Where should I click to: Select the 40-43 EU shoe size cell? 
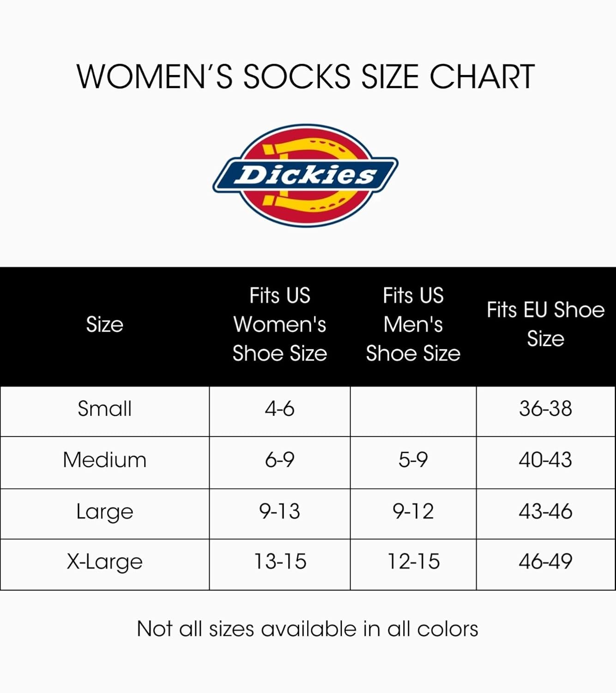pyautogui.click(x=545, y=460)
